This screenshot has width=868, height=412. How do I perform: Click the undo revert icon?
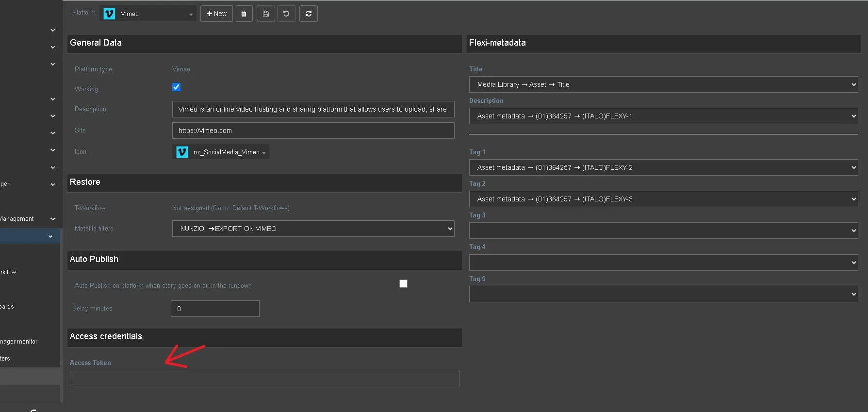[286, 14]
